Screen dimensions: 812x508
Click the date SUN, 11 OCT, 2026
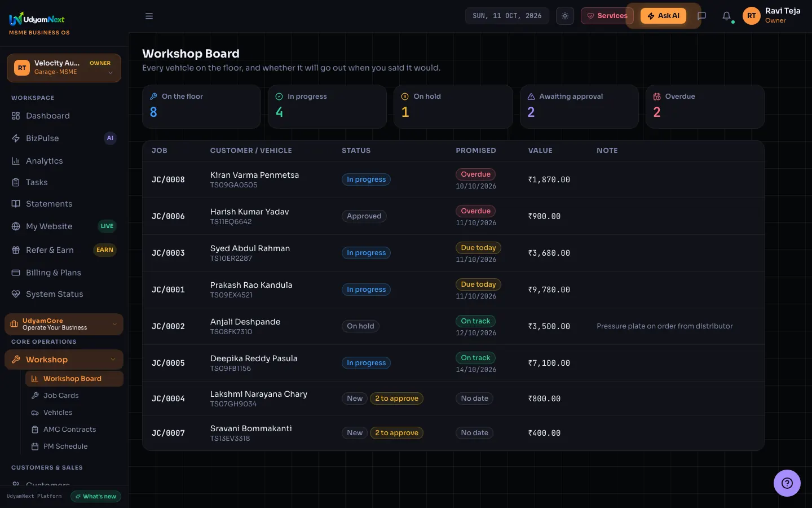tap(507, 16)
